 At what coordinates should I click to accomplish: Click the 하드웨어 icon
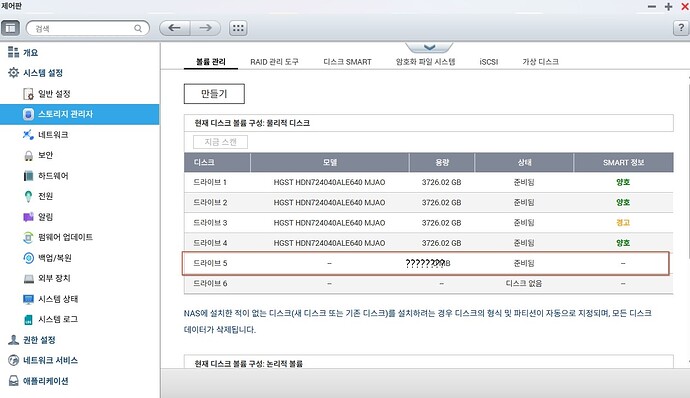pos(28,176)
